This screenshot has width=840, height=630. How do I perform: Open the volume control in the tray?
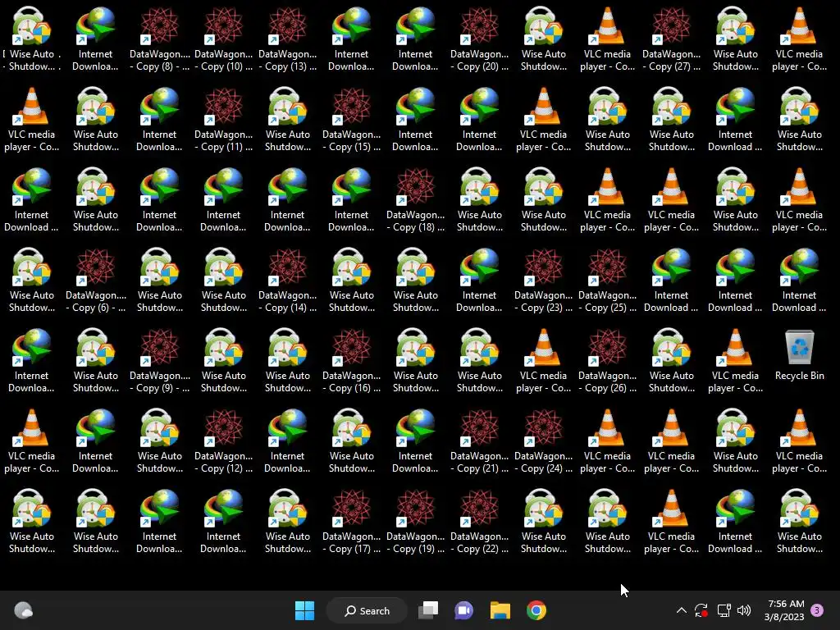click(x=743, y=610)
